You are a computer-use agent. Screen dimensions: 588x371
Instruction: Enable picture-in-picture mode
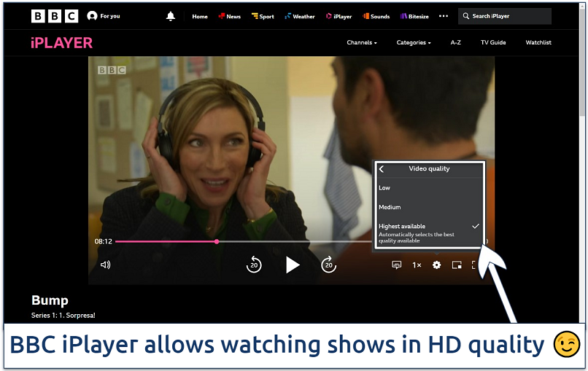[457, 265]
